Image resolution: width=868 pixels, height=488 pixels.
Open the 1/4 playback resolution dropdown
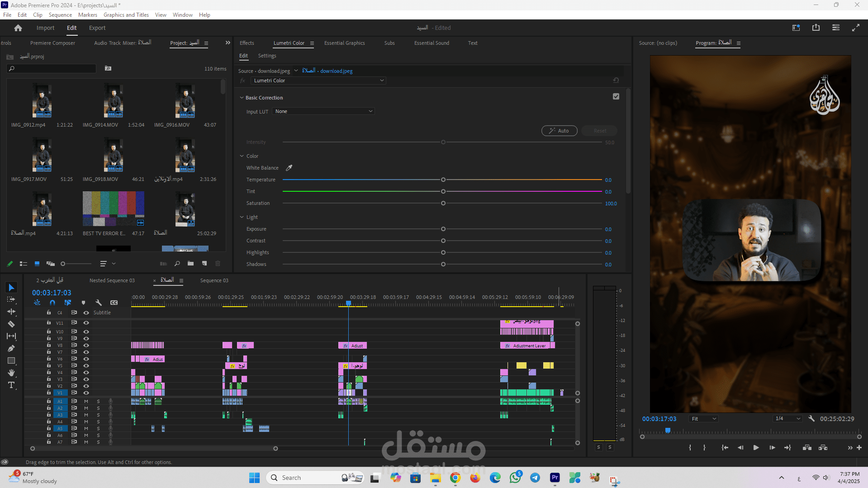coord(787,419)
